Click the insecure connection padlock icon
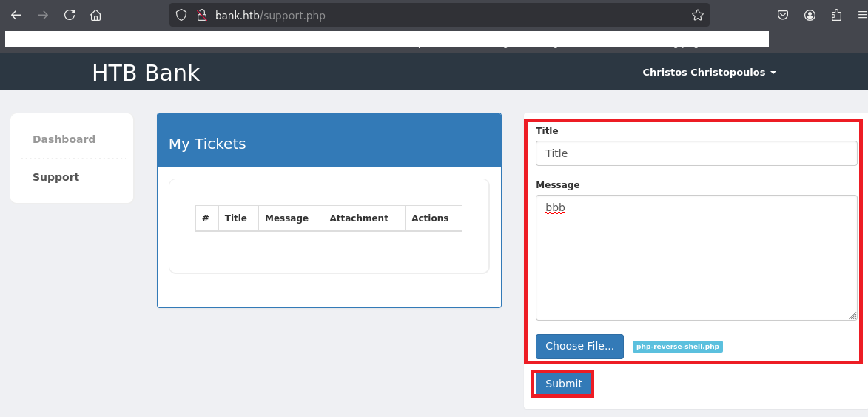 201,15
